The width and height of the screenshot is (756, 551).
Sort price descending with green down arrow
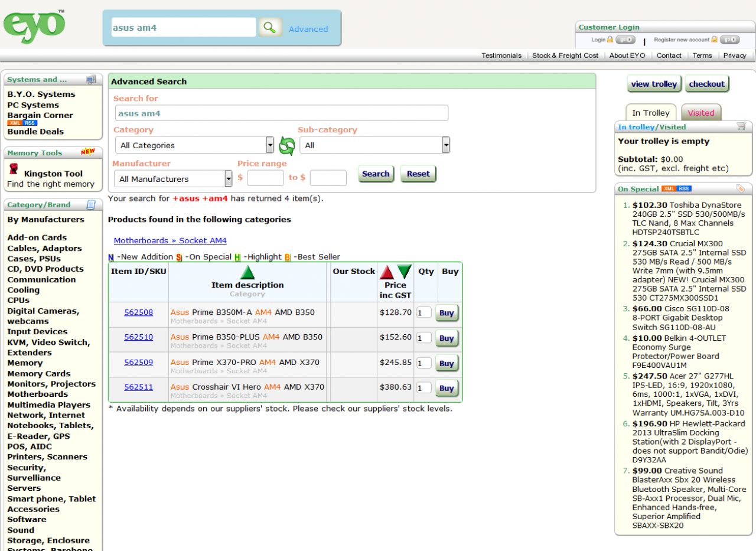point(405,272)
